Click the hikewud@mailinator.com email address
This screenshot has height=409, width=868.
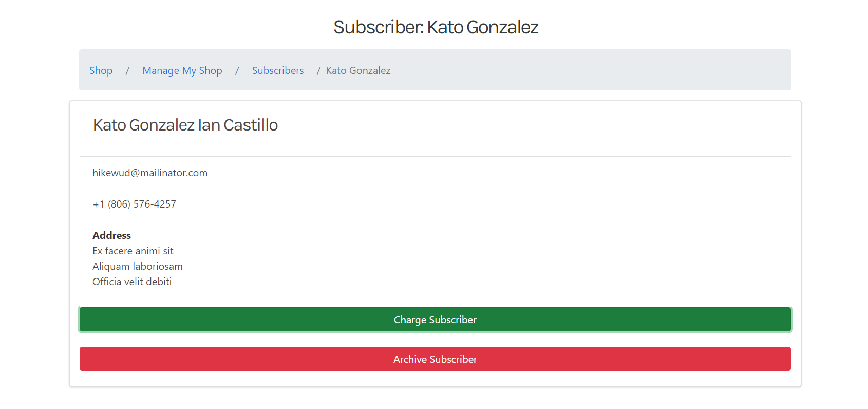pyautogui.click(x=150, y=173)
